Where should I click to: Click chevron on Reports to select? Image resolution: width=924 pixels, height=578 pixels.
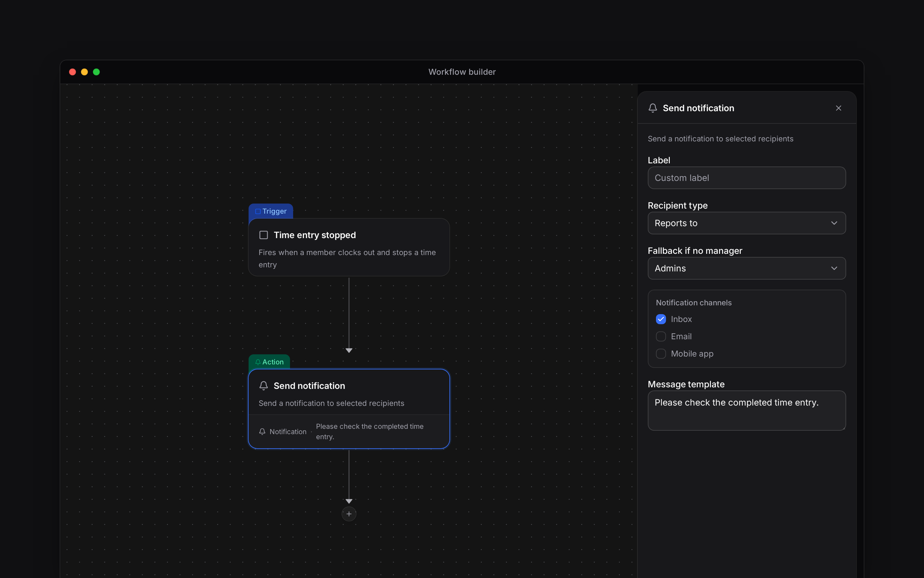(834, 223)
